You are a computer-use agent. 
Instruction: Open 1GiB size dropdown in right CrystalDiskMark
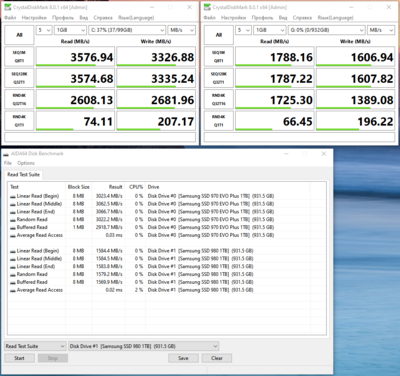(x=270, y=30)
